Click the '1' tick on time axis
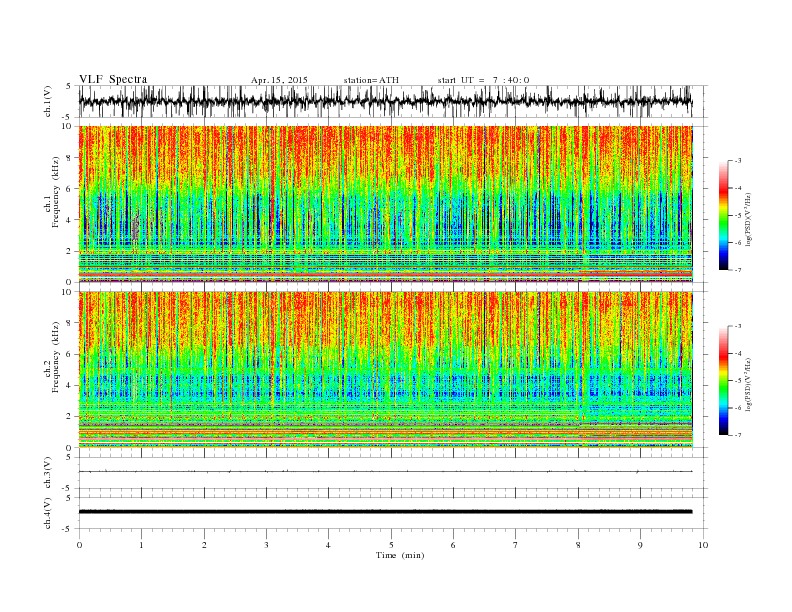Image resolution: width=792 pixels, height=612 pixels. (x=141, y=545)
